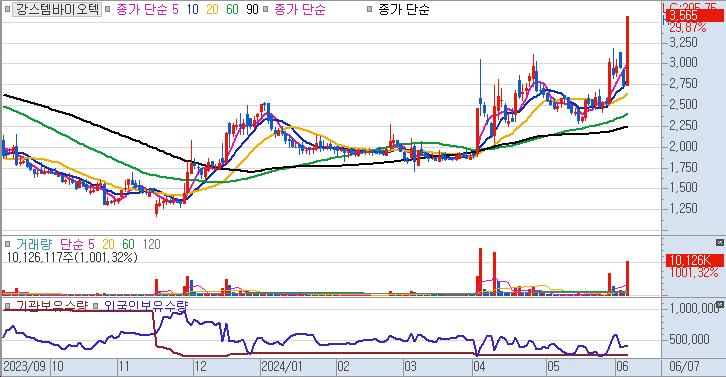The image size is (726, 377).
Task: Click the 10 (October) date axis label
Action: point(57,367)
